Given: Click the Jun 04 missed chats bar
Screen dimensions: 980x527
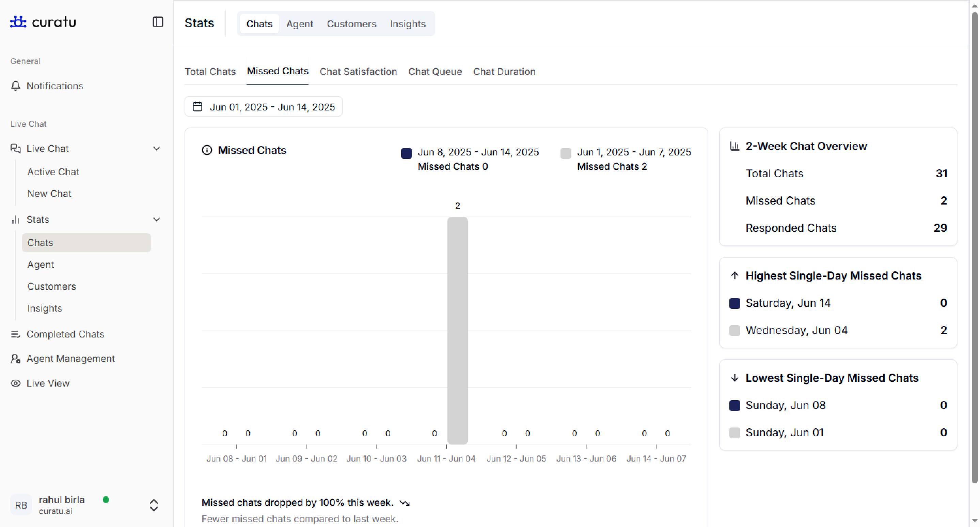Looking at the screenshot, I should click(457, 330).
